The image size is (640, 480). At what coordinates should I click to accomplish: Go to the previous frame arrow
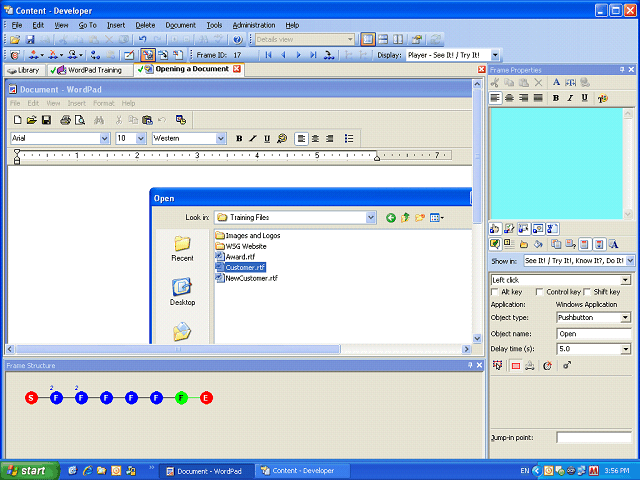(283, 55)
